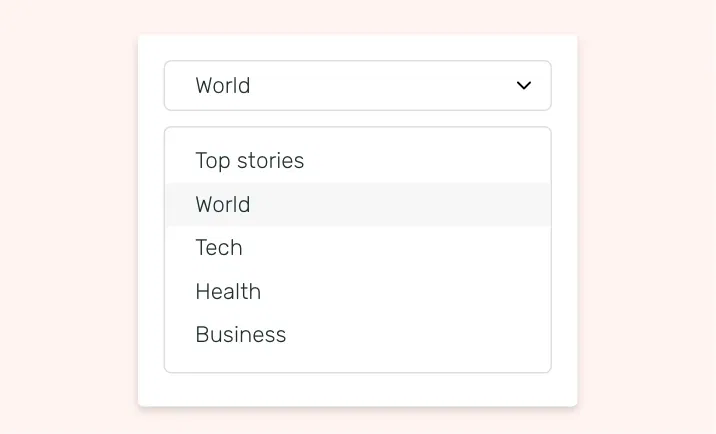
Task: Choose 'Business' from the list
Action: point(241,335)
